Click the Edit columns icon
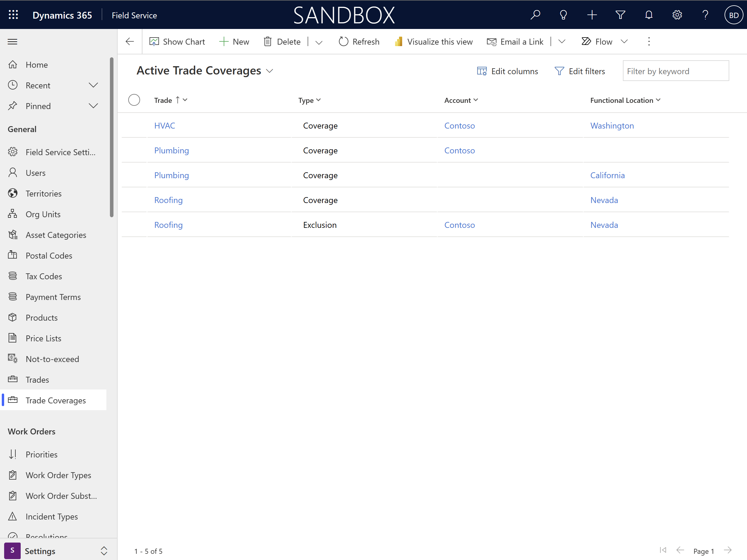Image resolution: width=747 pixels, height=560 pixels. pyautogui.click(x=482, y=71)
